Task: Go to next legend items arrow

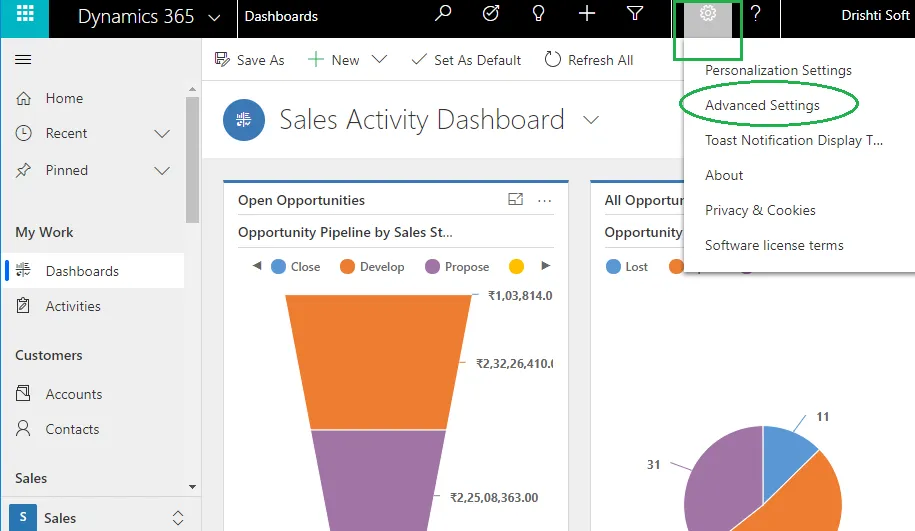Action: [546, 266]
